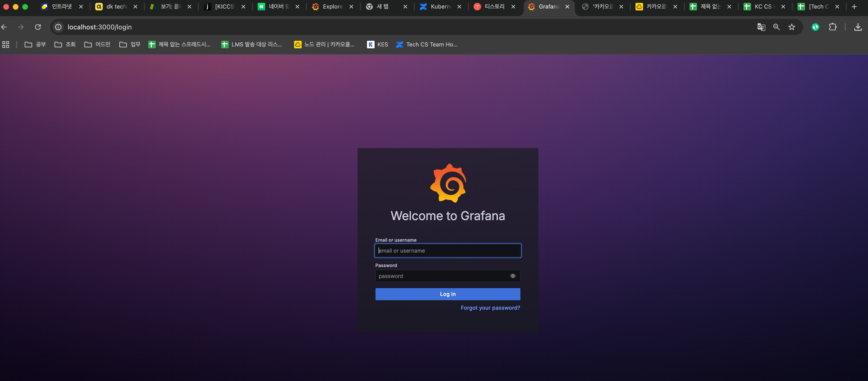Screen dimensions: 868x381
Task: Close the KC CS tab
Action: click(x=783, y=6)
